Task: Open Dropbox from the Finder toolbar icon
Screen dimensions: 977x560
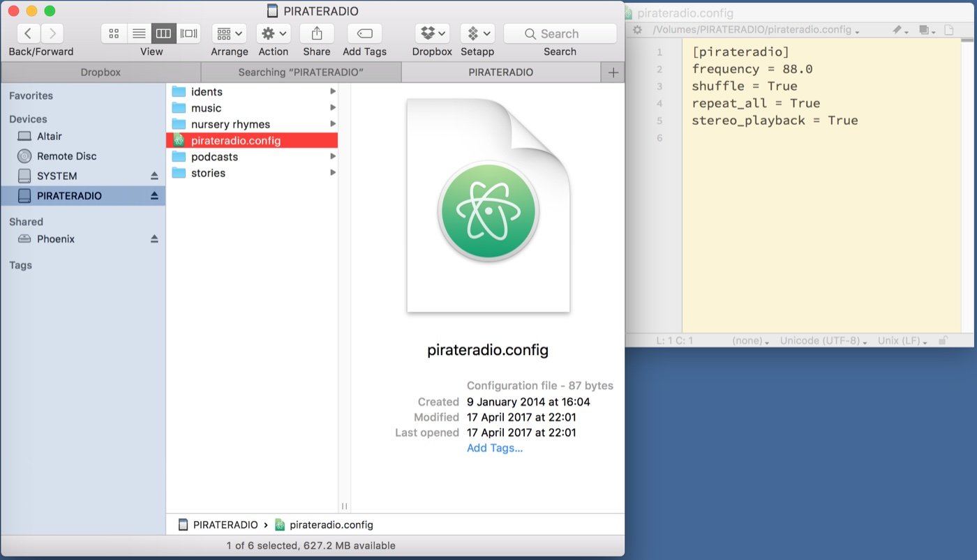Action: pos(428,33)
